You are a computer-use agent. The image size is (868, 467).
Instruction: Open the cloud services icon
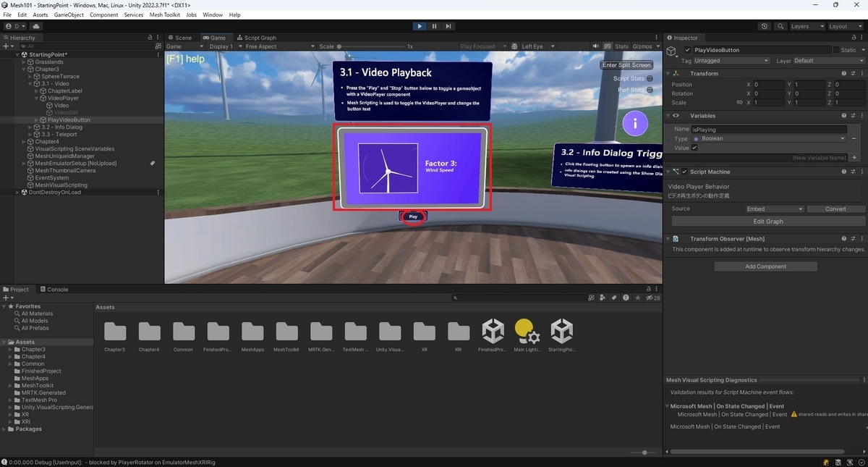36,26
